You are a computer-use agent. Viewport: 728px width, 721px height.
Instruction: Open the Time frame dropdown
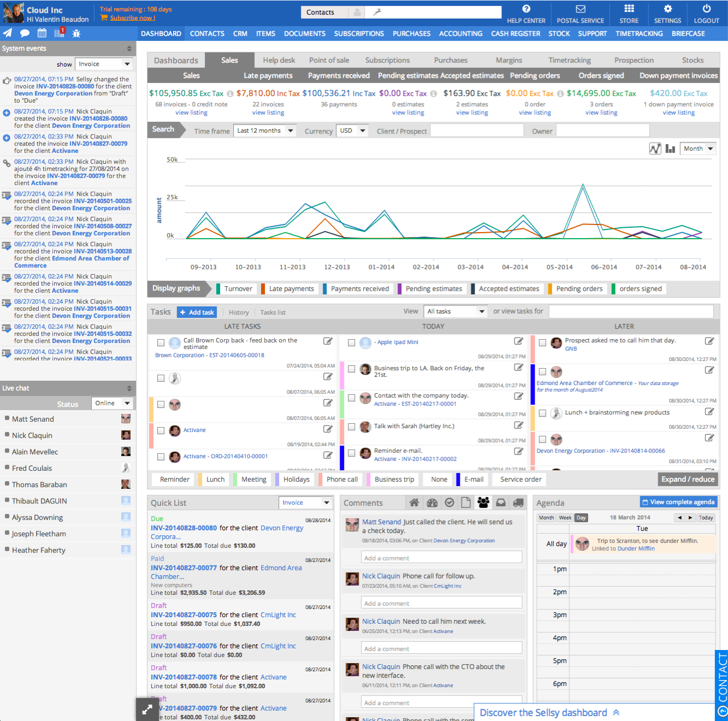265,131
